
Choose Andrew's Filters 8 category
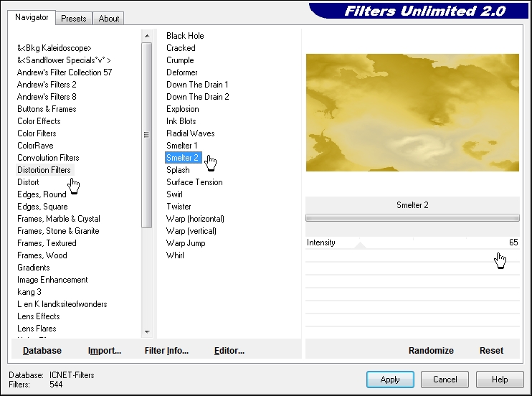point(47,97)
